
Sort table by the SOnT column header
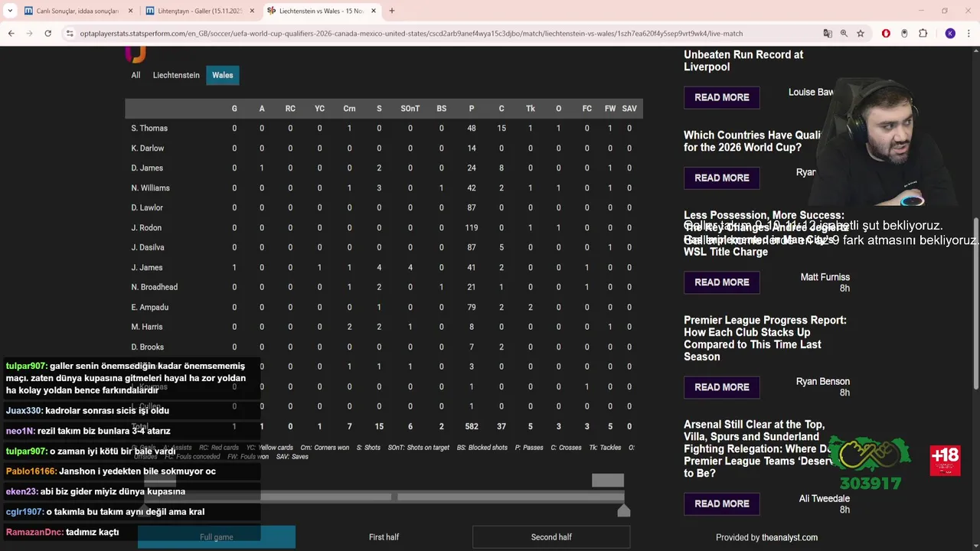[410, 109]
